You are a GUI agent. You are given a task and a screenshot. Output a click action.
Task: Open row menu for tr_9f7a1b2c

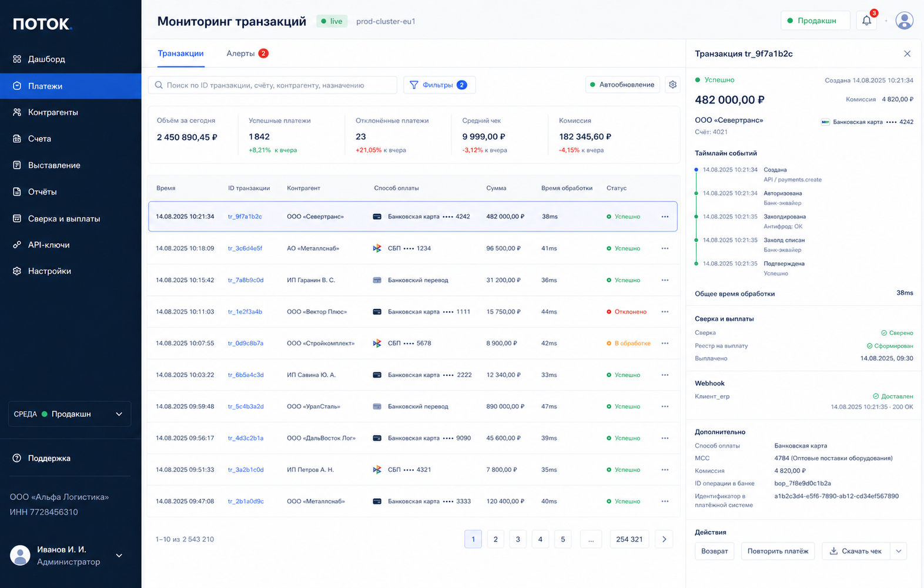(665, 217)
